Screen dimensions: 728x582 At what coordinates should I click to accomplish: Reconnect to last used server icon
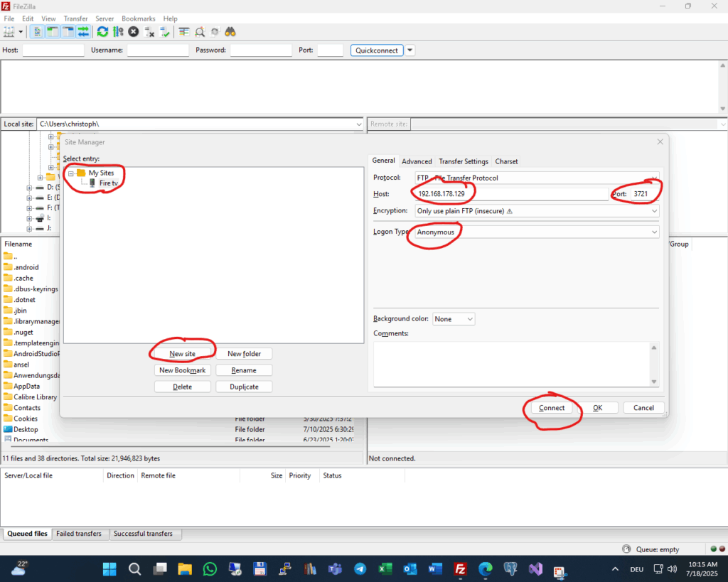164,32
